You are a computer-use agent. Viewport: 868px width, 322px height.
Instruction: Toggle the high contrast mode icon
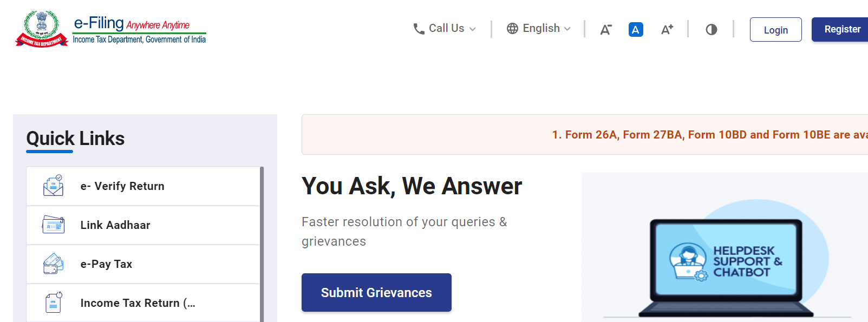tap(711, 30)
